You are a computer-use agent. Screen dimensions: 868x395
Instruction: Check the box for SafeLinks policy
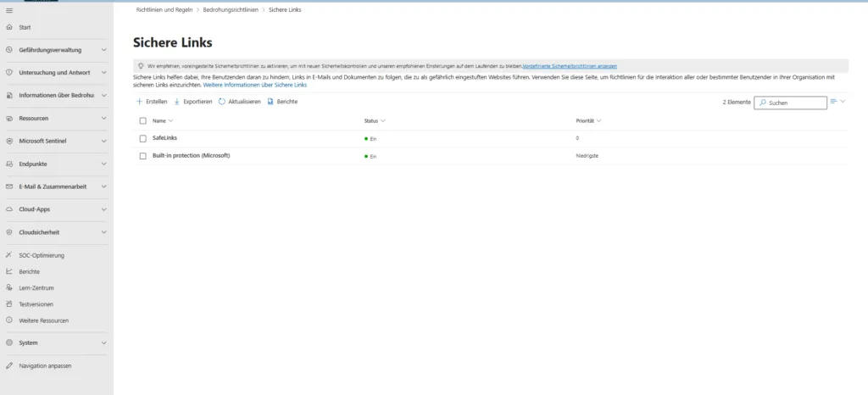(142, 138)
